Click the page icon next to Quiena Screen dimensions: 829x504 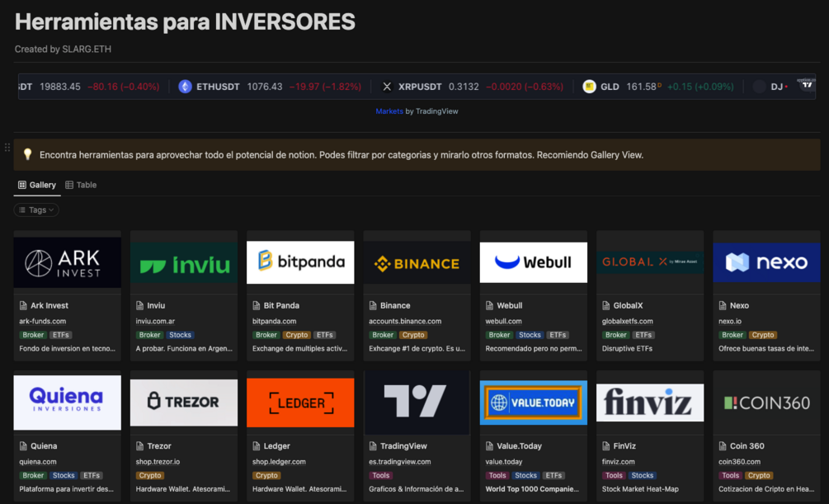[23, 445]
